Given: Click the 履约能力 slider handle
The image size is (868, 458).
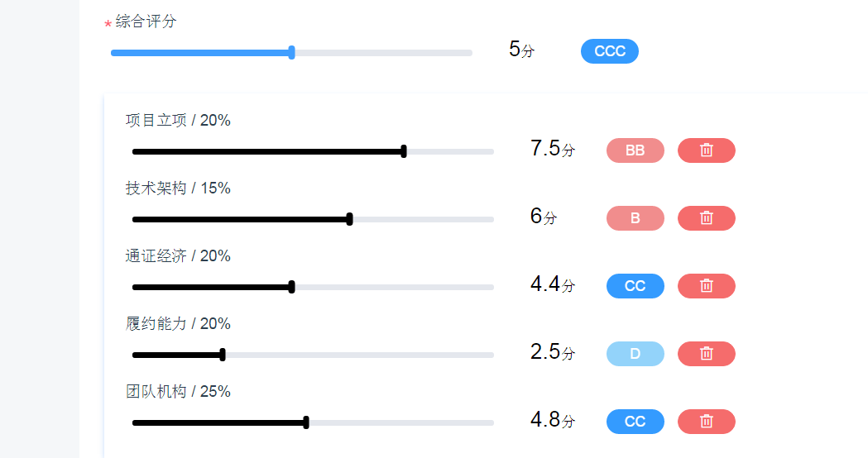Looking at the screenshot, I should point(223,355).
